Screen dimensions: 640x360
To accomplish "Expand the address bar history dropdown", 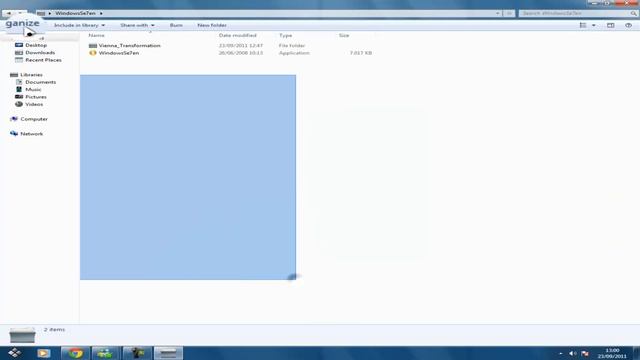I will pyautogui.click(x=498, y=13).
